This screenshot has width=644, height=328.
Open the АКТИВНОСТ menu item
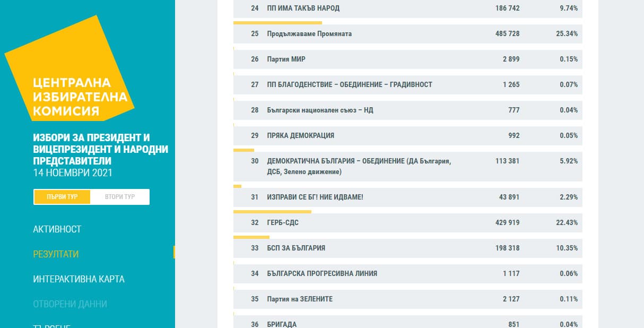pos(57,229)
